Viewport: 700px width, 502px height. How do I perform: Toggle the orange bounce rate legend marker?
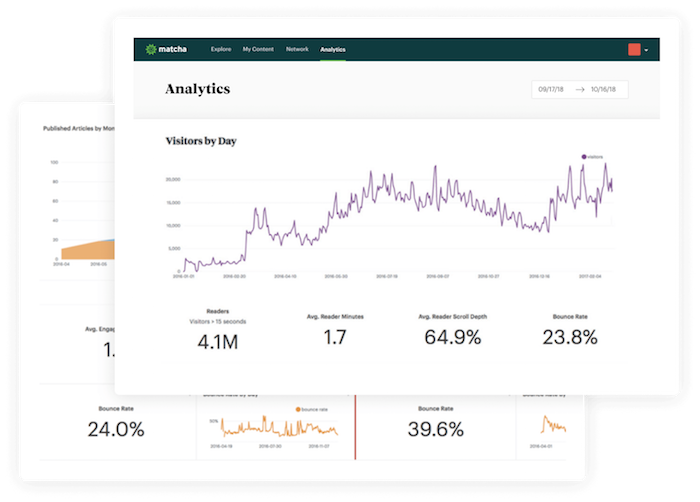pos(296,410)
